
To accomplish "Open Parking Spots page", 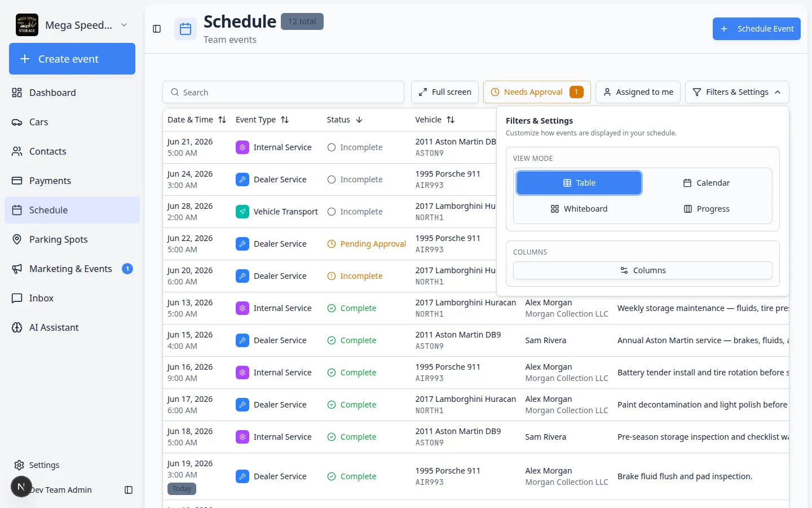I will coord(72,239).
